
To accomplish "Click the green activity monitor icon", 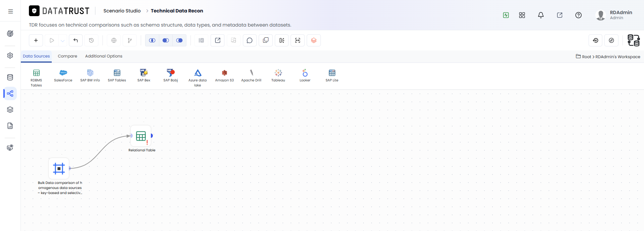I will coord(506,15).
